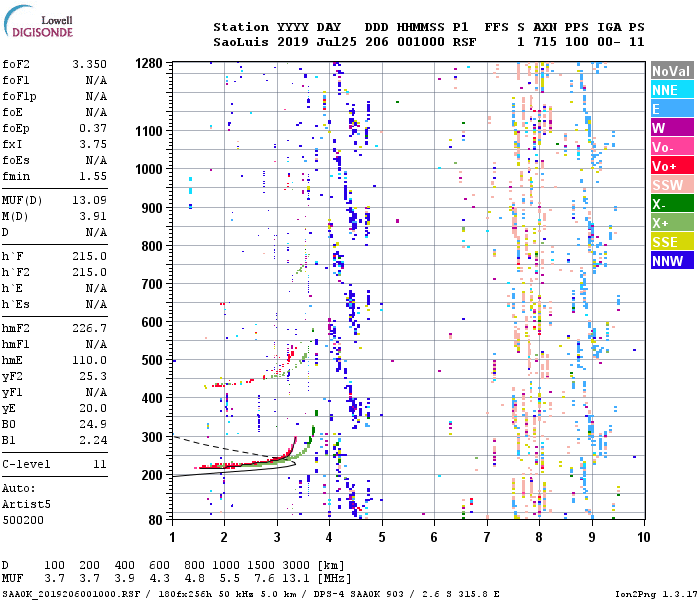
Task: Select the NNW dark blue legend swatch
Action: coord(672,261)
